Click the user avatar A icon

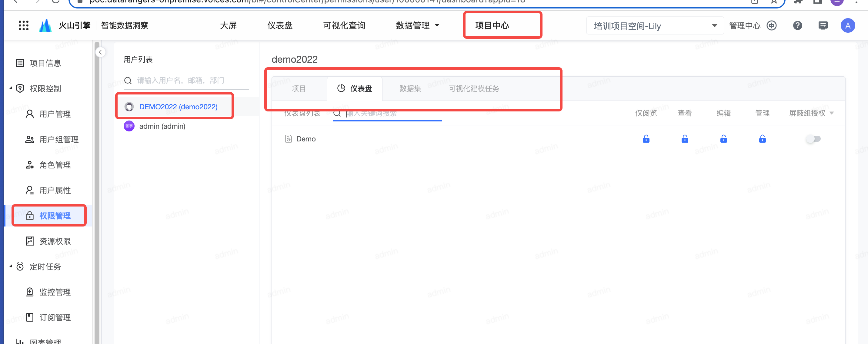[847, 25]
